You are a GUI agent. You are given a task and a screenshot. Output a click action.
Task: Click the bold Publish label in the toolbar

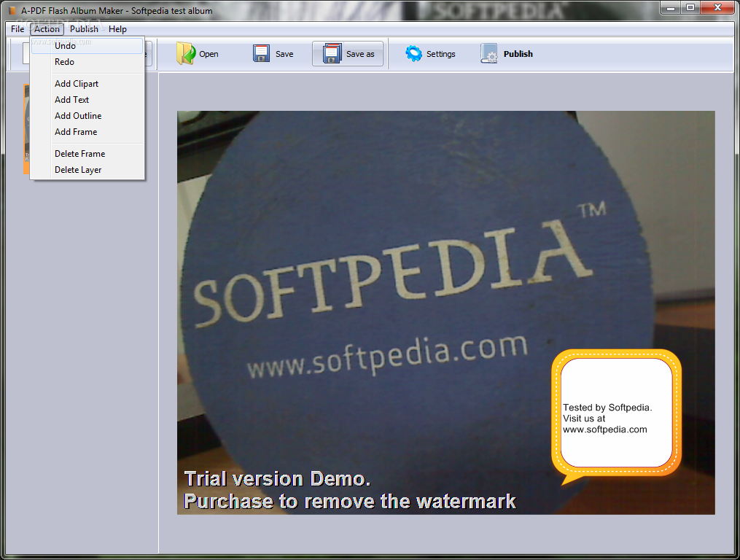(x=518, y=54)
